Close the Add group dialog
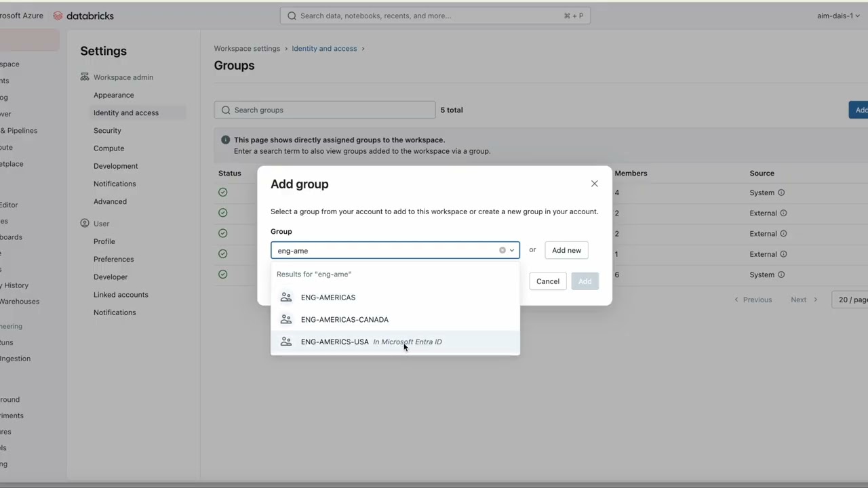868x488 pixels. tap(595, 184)
